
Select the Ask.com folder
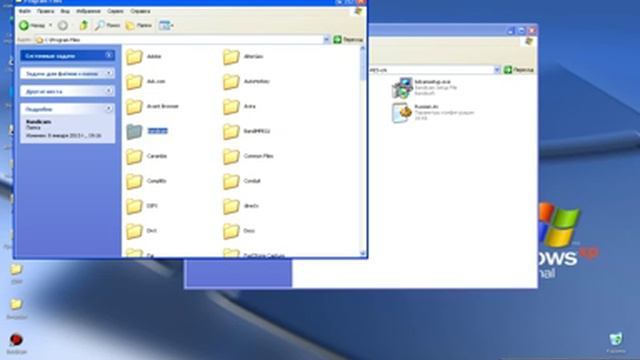tap(146, 82)
